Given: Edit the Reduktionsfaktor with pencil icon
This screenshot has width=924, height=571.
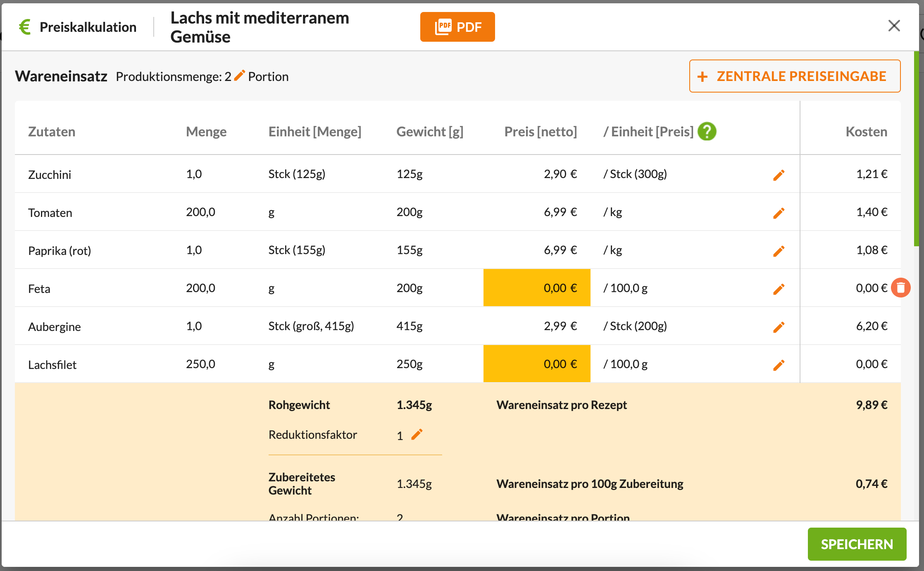Looking at the screenshot, I should click(417, 434).
